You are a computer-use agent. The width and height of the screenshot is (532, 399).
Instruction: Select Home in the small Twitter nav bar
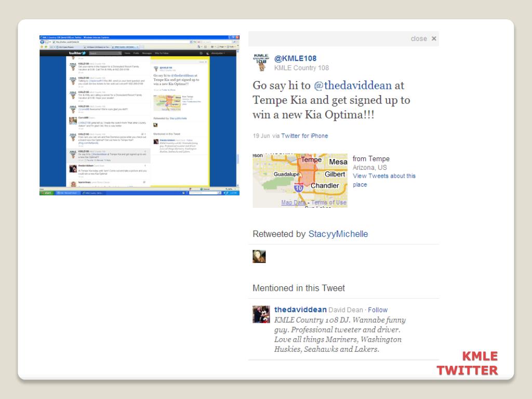pos(127,54)
